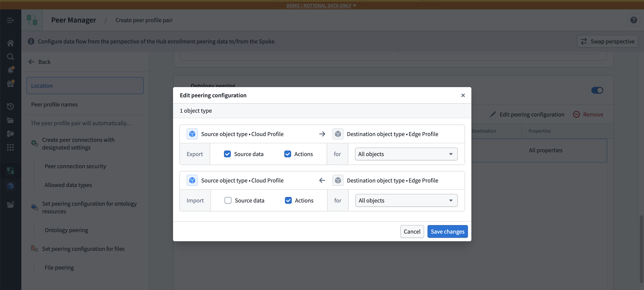Viewport: 644px width, 290px height.
Task: Click Edit peering configuration pencil link
Action: click(x=527, y=114)
